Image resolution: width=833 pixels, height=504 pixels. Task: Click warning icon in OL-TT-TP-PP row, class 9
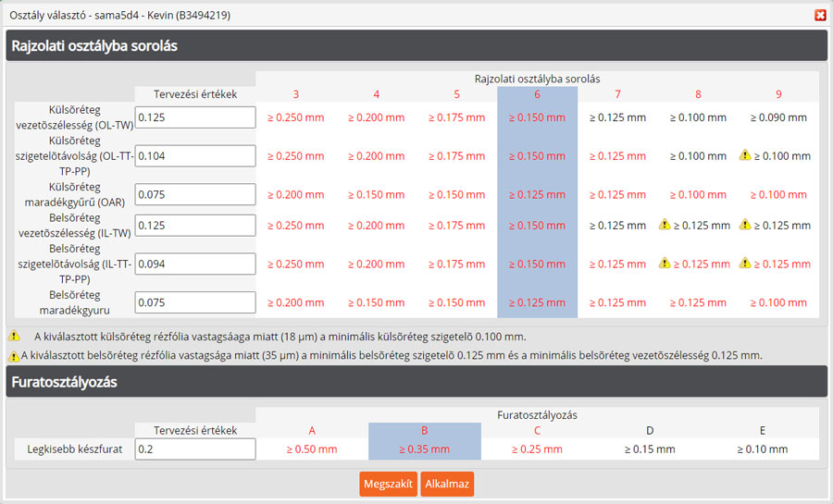pyautogui.click(x=745, y=156)
